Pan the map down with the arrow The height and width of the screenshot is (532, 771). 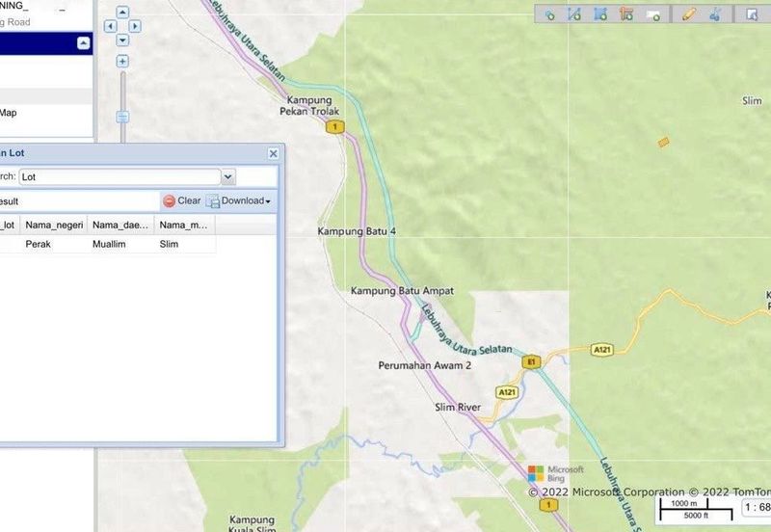point(122,40)
